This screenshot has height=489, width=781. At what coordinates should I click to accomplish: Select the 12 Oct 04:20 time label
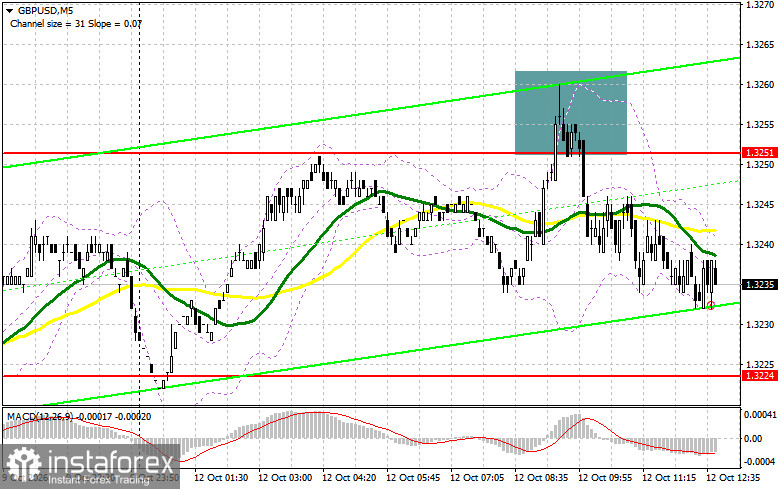349,478
